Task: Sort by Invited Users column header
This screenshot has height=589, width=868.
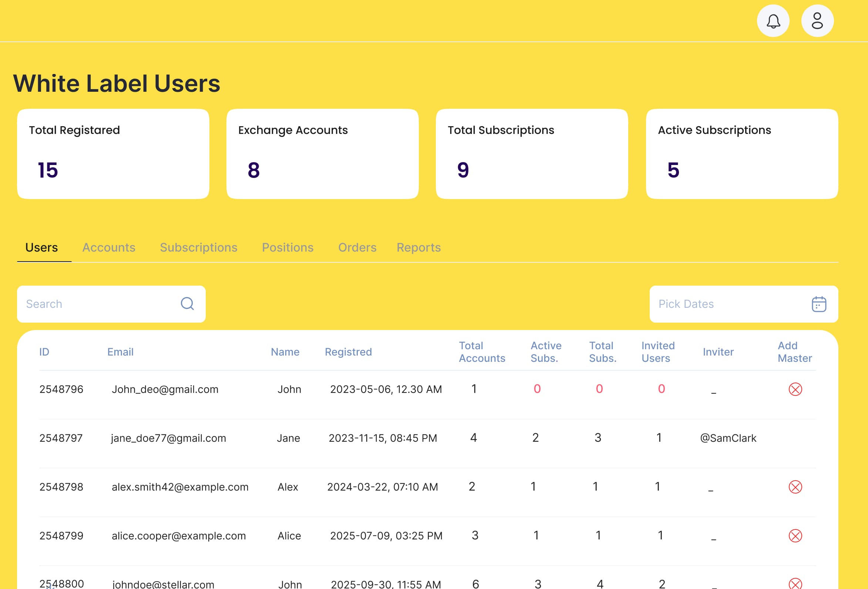Action: coord(658,352)
